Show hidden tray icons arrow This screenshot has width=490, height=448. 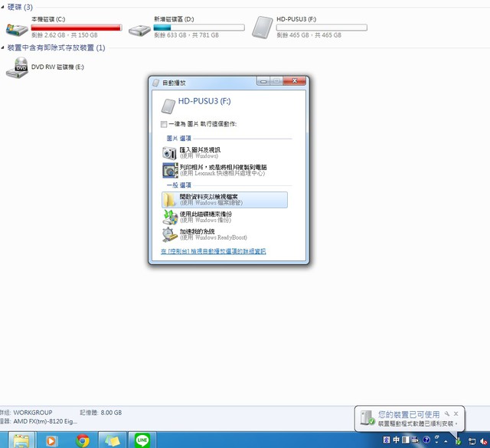[x=446, y=441]
